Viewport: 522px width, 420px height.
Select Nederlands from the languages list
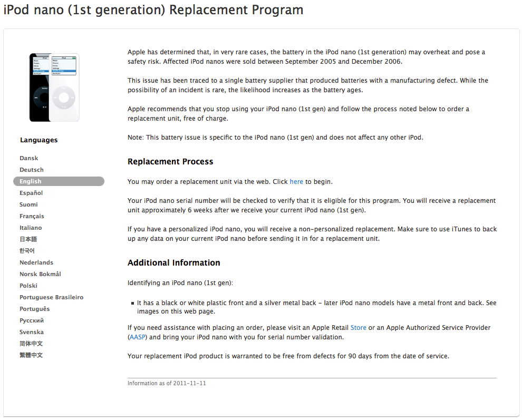36,262
